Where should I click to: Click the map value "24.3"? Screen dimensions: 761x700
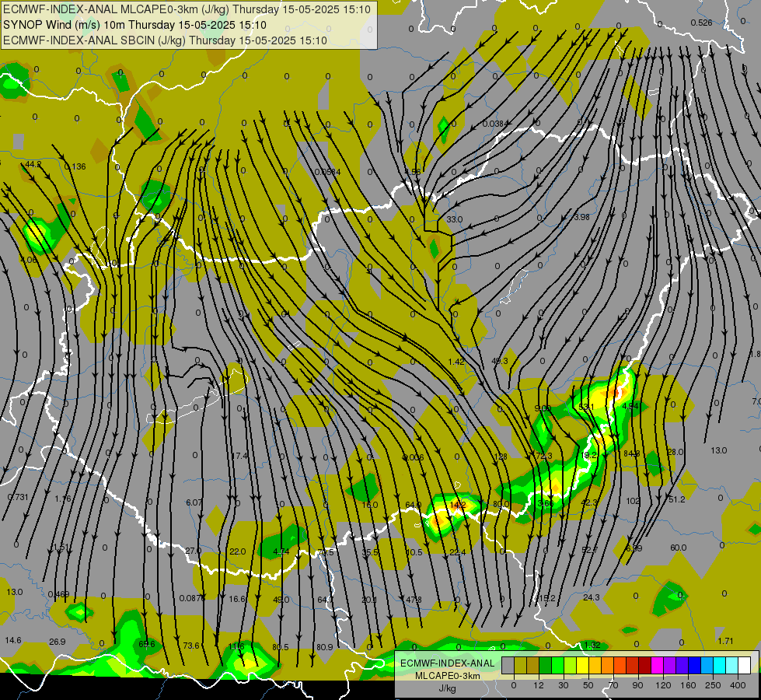[x=591, y=597]
